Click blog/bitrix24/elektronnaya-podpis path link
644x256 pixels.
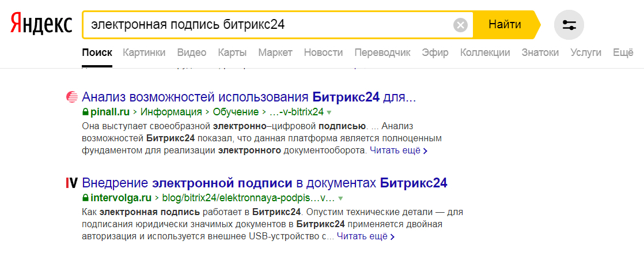pyautogui.click(x=248, y=198)
